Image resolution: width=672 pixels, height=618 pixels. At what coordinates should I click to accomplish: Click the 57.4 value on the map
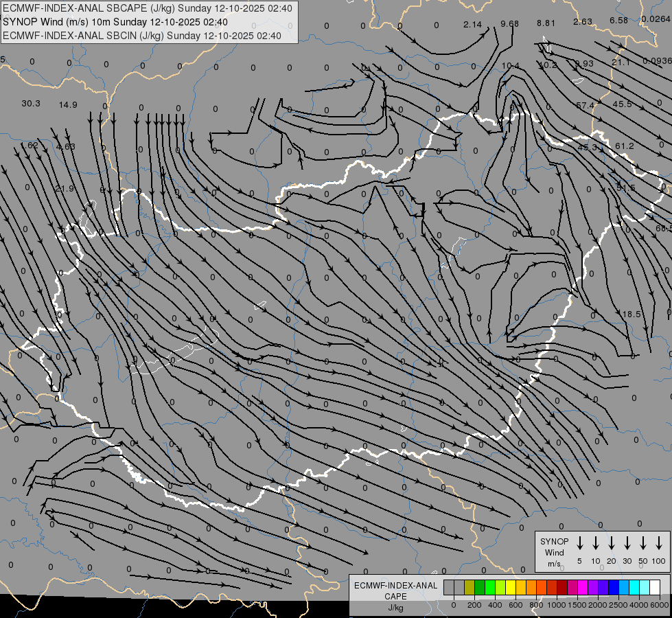pyautogui.click(x=585, y=105)
